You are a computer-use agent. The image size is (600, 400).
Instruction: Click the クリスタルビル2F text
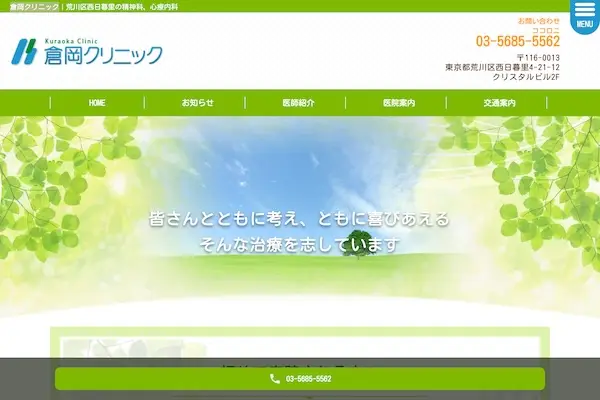526,77
